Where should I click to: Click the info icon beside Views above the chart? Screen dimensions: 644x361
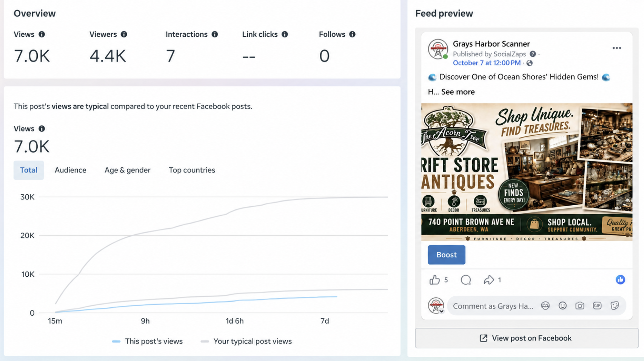click(x=42, y=129)
